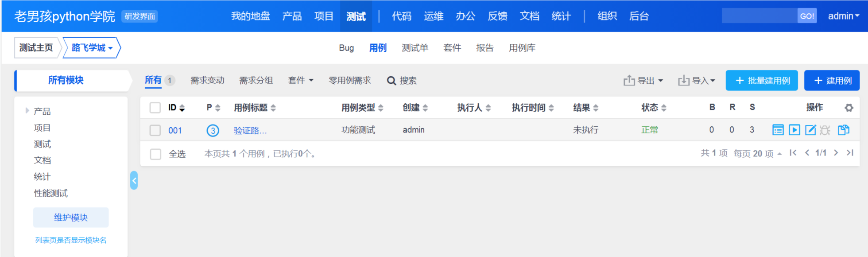Expand the 产品 tree node in the module panel
868x257 pixels.
click(27, 111)
